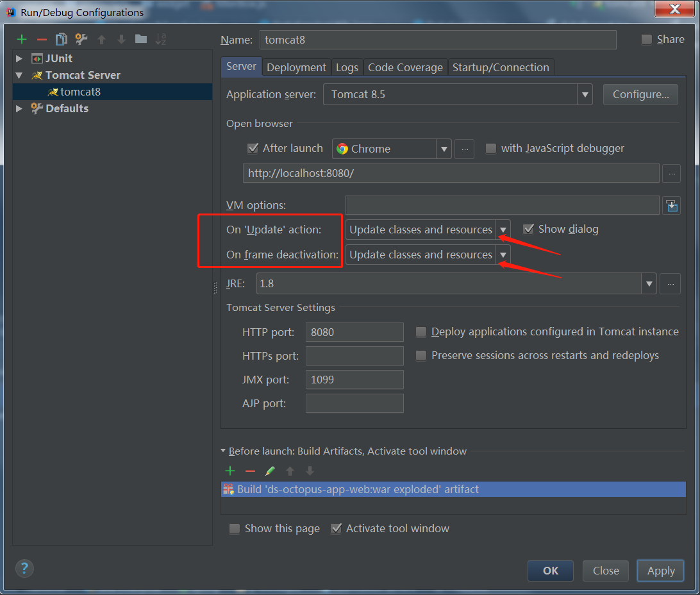Open edit defaults wrench icon
Screen dimensions: 700x595
pos(81,39)
